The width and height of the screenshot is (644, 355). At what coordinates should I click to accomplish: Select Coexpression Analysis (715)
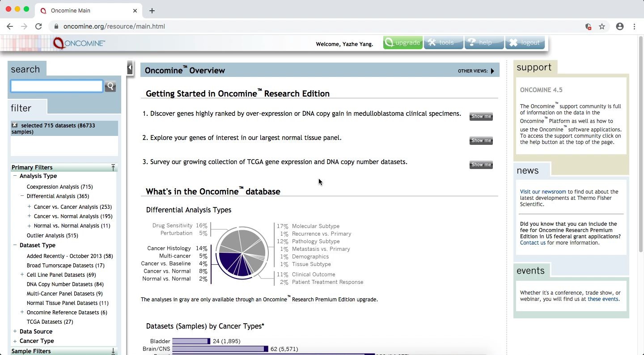(x=59, y=187)
